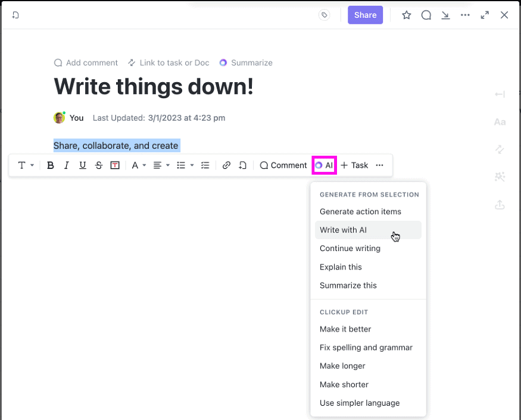Image resolution: width=521 pixels, height=420 pixels.
Task: Favorite this doc with the star icon
Action: 407,15
